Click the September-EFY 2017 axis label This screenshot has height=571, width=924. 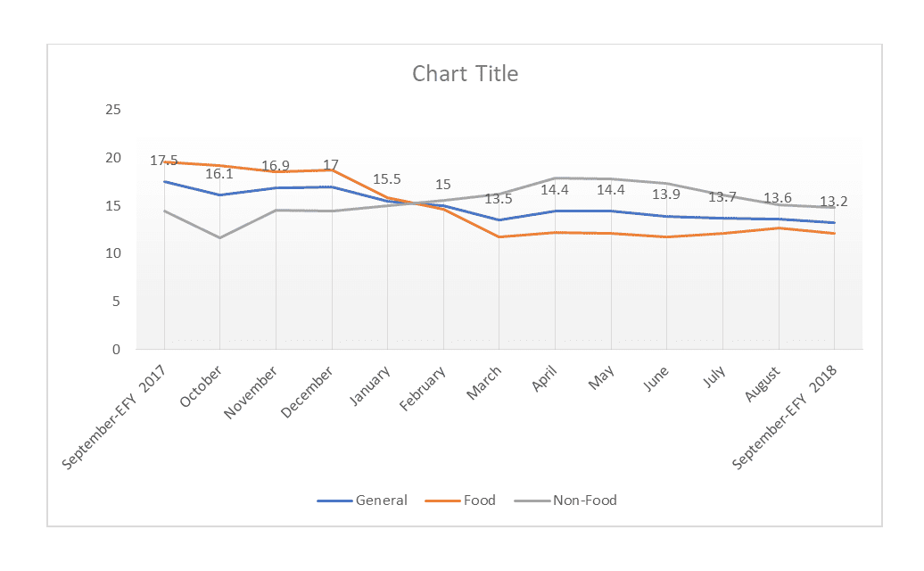point(120,415)
